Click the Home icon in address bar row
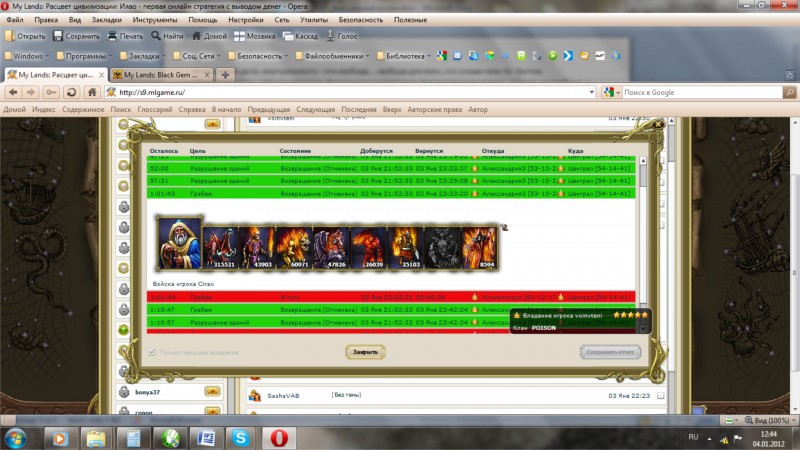The height and width of the screenshot is (450, 800). pos(92,92)
